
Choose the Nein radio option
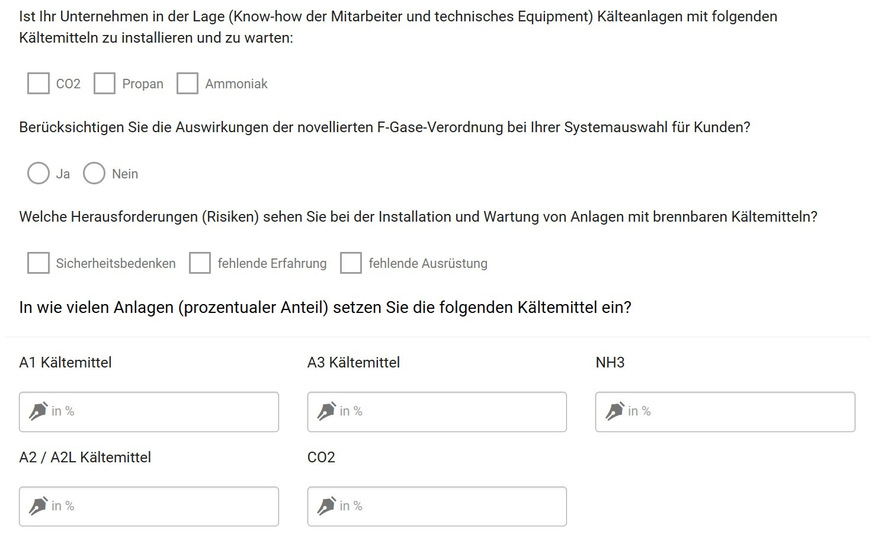(94, 173)
